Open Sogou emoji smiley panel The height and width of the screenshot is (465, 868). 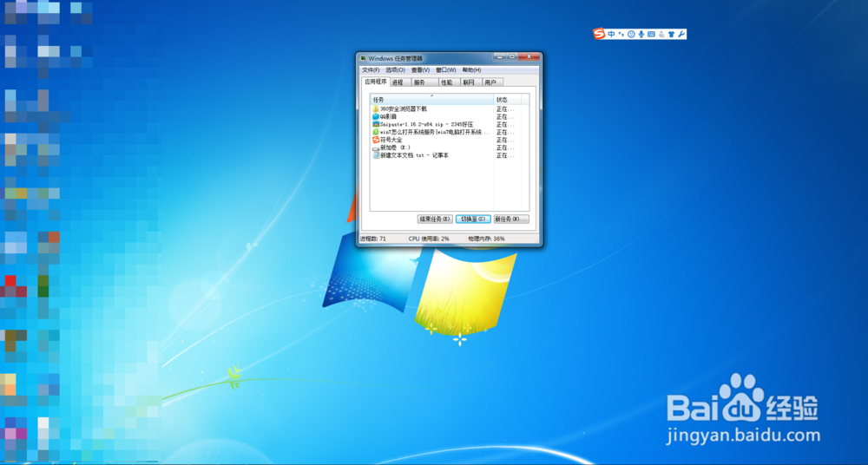pos(631,35)
